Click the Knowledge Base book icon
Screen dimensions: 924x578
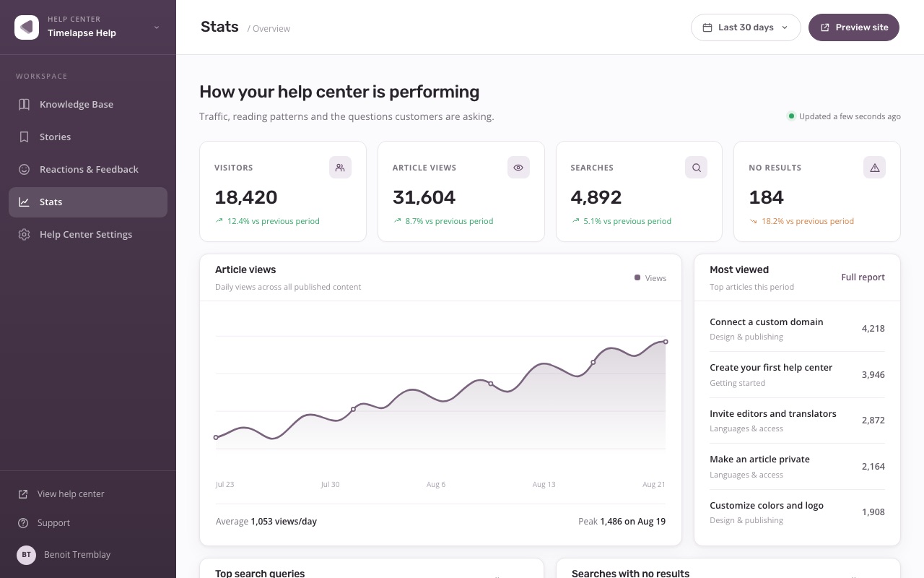tap(24, 104)
